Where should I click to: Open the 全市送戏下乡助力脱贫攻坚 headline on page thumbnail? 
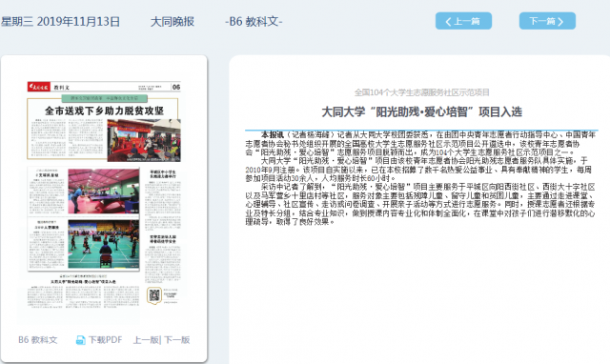[x=104, y=111]
